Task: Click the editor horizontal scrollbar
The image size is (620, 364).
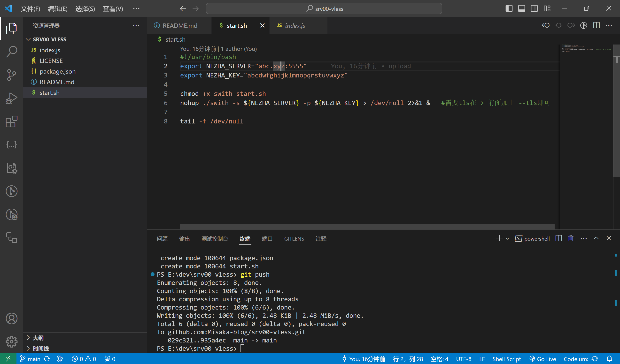Action: pyautogui.click(x=367, y=226)
